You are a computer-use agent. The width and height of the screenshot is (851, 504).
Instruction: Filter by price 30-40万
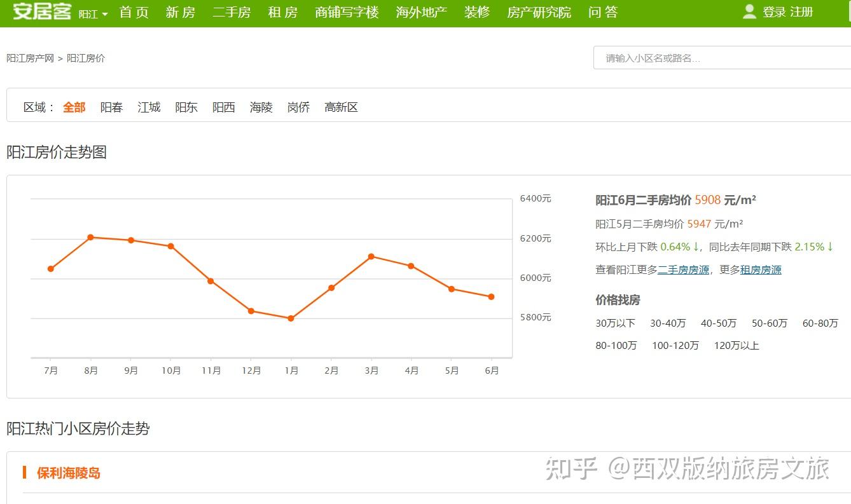point(668,323)
